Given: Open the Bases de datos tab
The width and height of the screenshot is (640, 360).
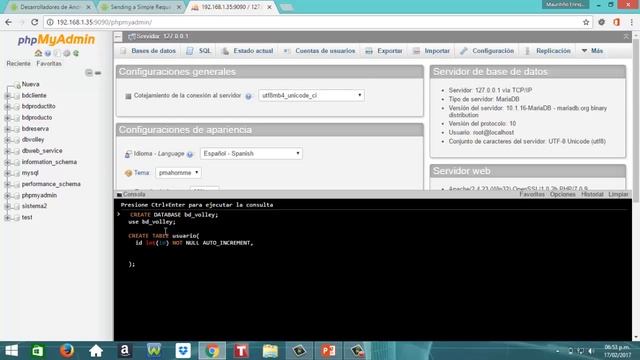Looking at the screenshot, I should pyautogui.click(x=148, y=51).
